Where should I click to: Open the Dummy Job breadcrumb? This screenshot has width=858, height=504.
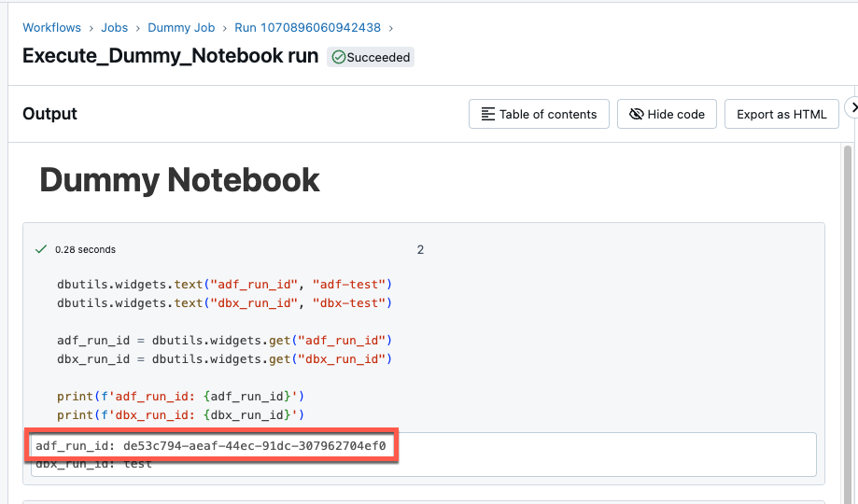point(181,28)
